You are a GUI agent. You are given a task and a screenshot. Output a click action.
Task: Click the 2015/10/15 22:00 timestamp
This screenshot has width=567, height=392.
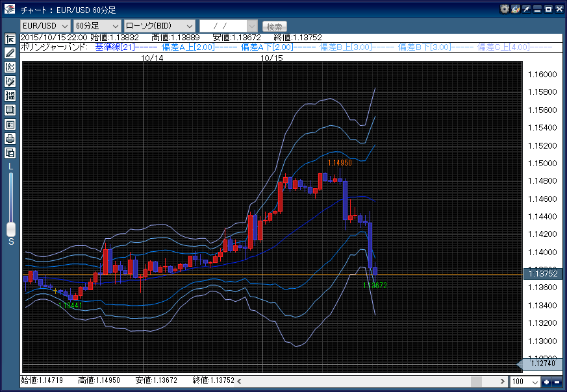[54, 38]
